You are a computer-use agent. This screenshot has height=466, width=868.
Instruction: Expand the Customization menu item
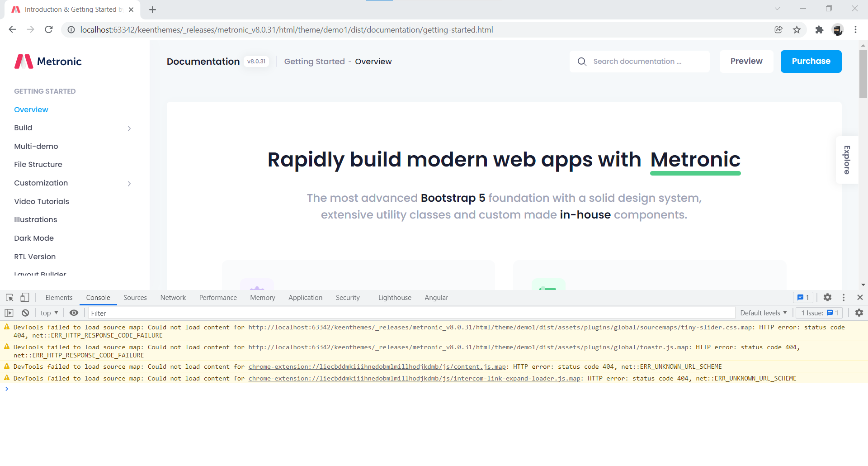point(72,183)
